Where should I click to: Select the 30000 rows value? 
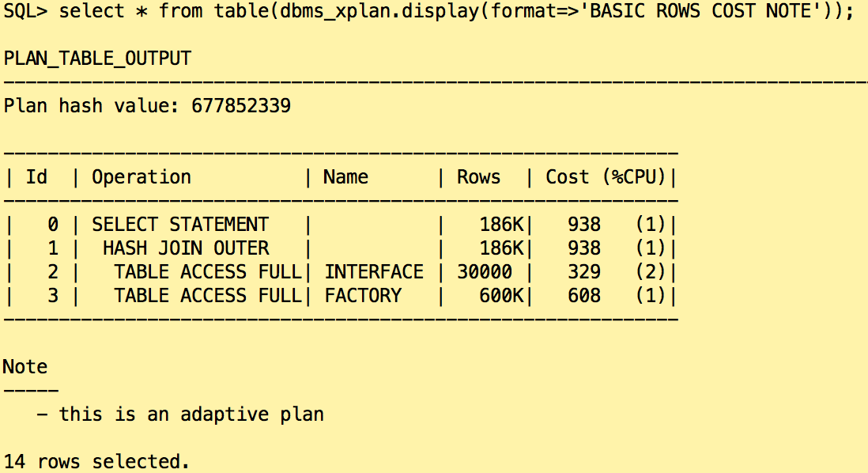point(485,272)
